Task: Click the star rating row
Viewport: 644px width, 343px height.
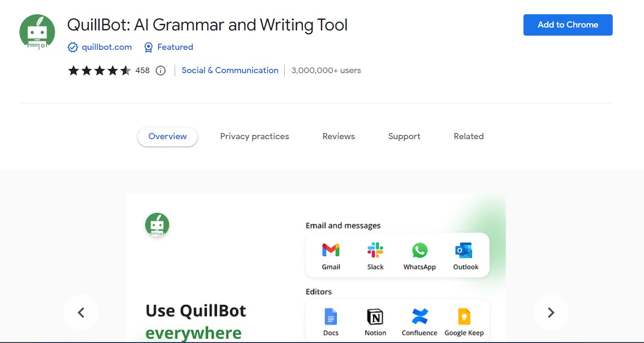Action: (100, 71)
